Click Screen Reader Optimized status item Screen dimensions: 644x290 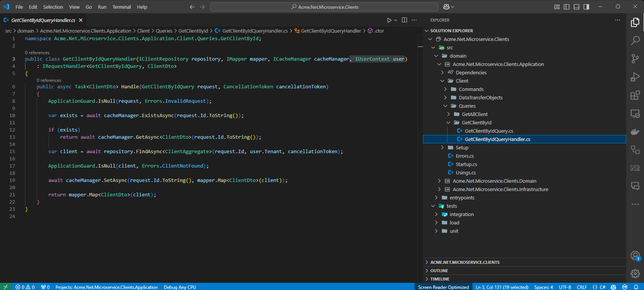click(x=443, y=287)
